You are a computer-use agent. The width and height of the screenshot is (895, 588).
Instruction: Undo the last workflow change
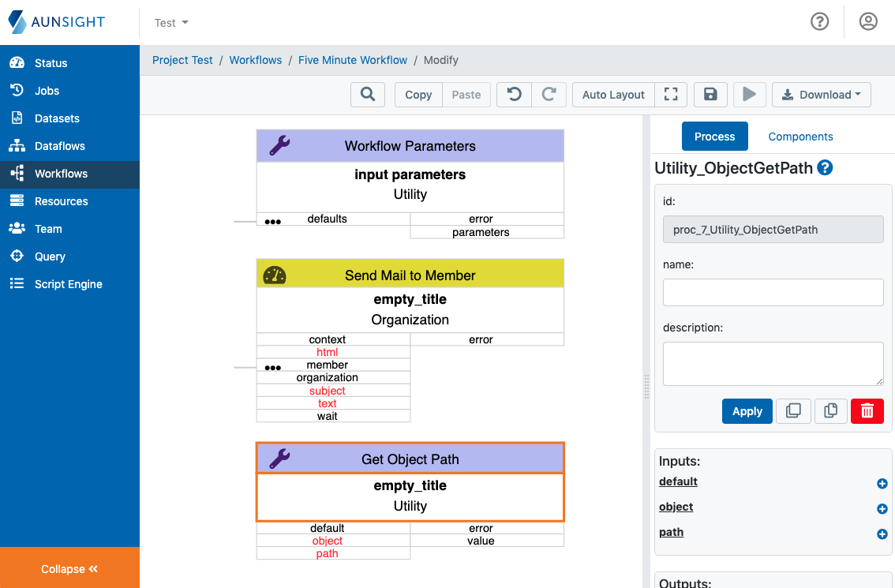tap(514, 95)
